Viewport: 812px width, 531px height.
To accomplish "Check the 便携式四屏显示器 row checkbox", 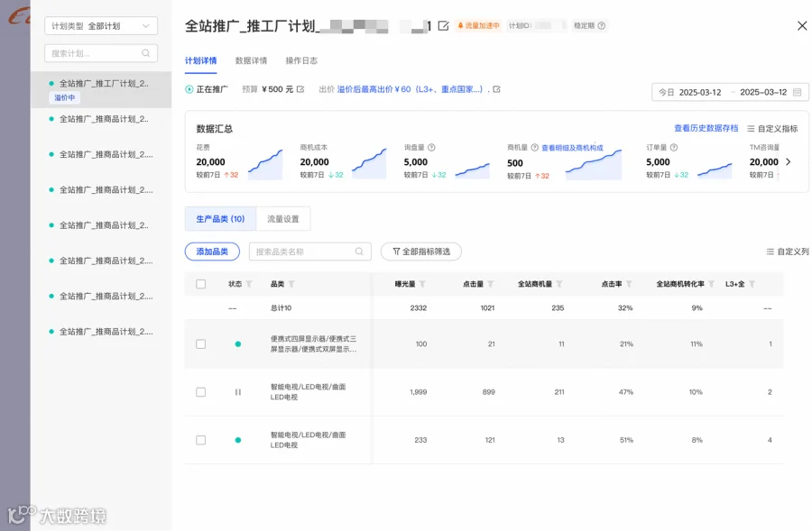I will [x=201, y=344].
